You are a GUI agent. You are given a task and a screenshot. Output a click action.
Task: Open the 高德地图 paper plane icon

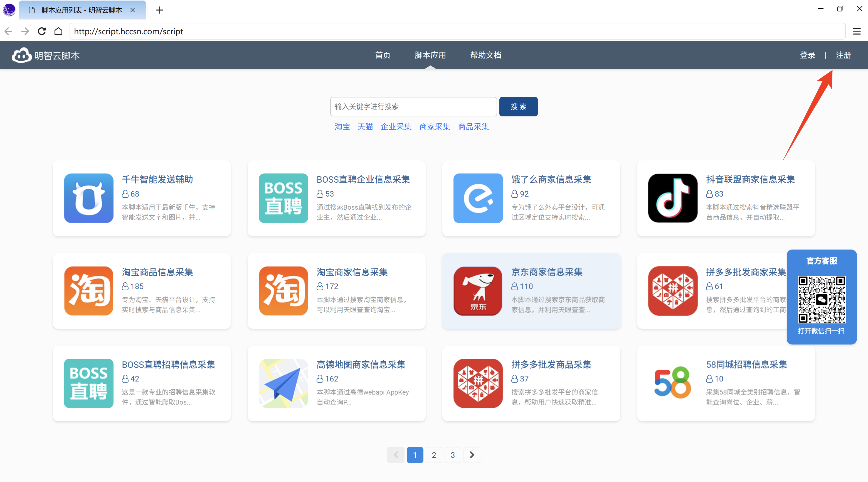tap(283, 383)
